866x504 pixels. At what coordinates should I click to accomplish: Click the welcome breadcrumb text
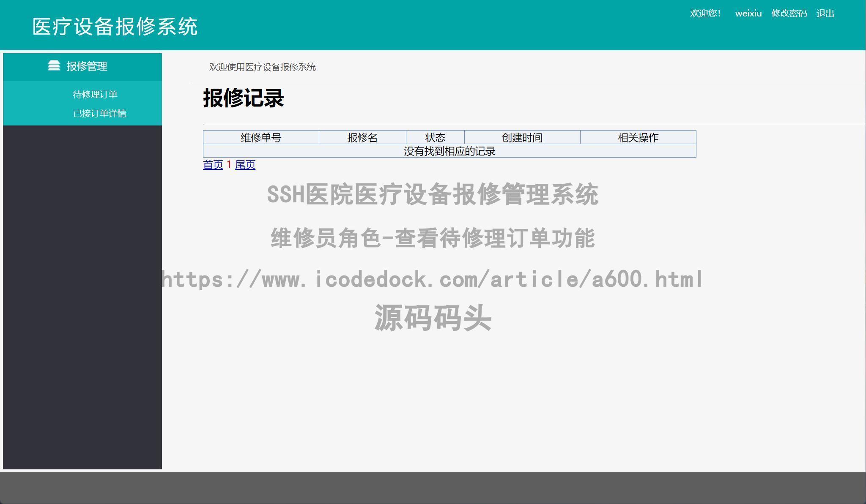[262, 67]
